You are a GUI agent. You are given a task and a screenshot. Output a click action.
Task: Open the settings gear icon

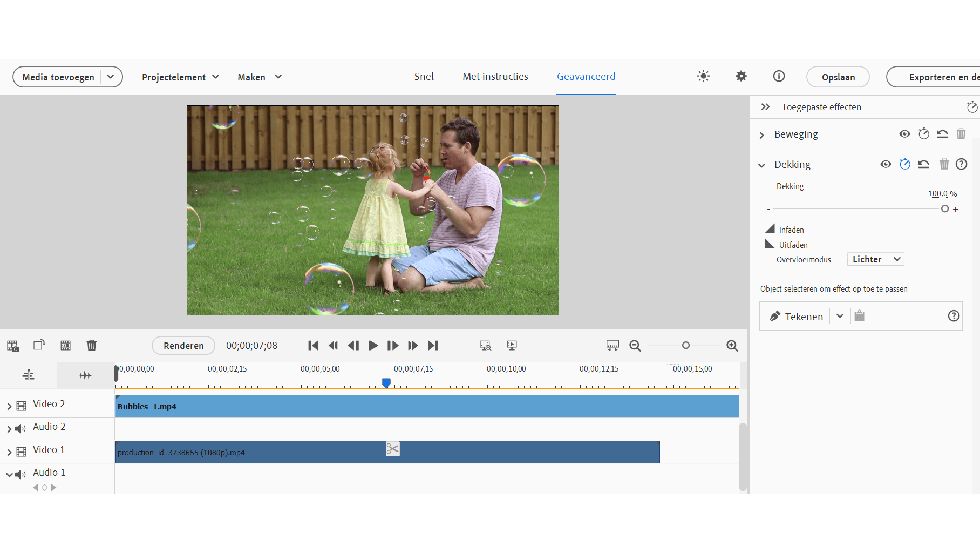tap(741, 76)
